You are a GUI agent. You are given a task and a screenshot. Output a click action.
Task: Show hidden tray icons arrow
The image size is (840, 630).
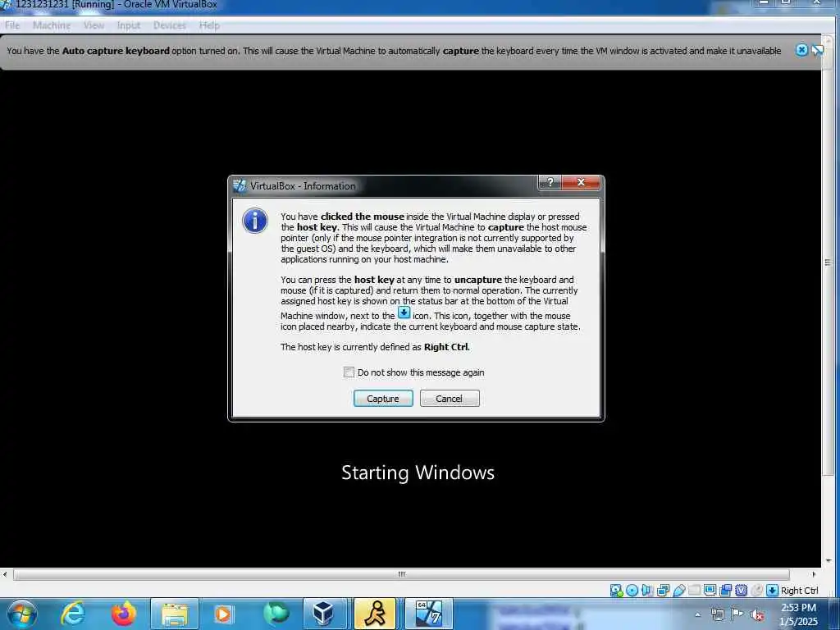697,614
